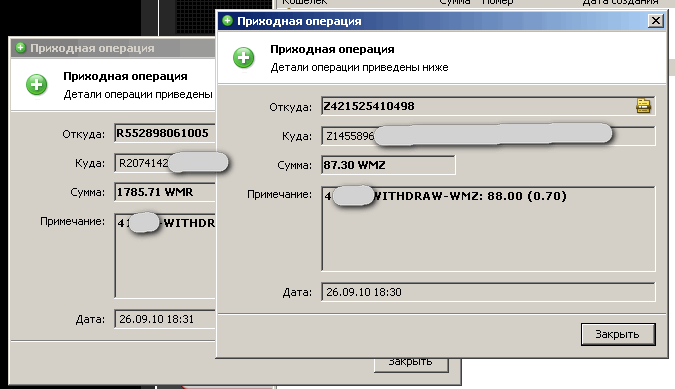675x389 pixels.
Task: Click the Куда: label in back dialog
Action: [x=90, y=164]
